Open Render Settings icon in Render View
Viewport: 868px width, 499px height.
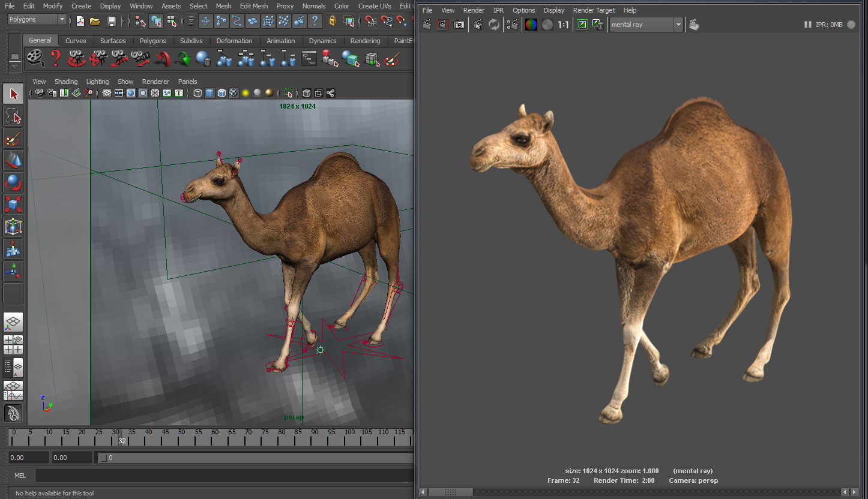513,25
